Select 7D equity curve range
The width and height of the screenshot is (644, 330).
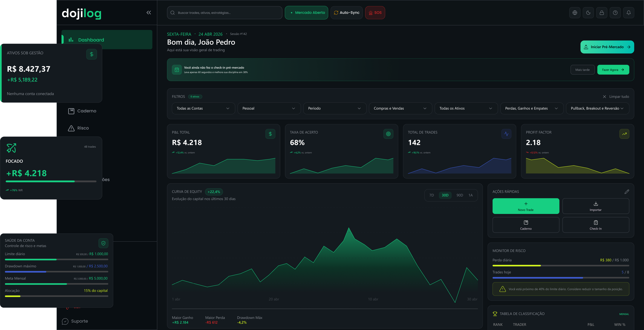pos(432,195)
